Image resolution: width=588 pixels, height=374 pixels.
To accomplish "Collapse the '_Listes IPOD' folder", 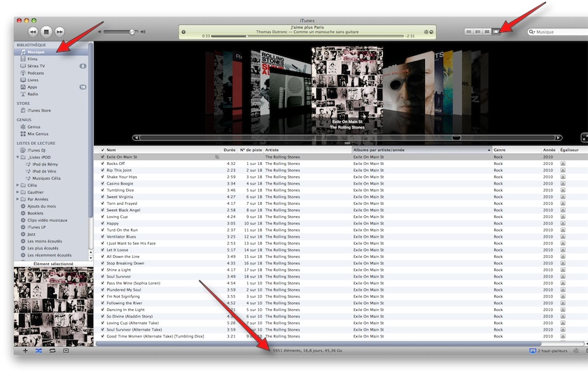I will (17, 157).
